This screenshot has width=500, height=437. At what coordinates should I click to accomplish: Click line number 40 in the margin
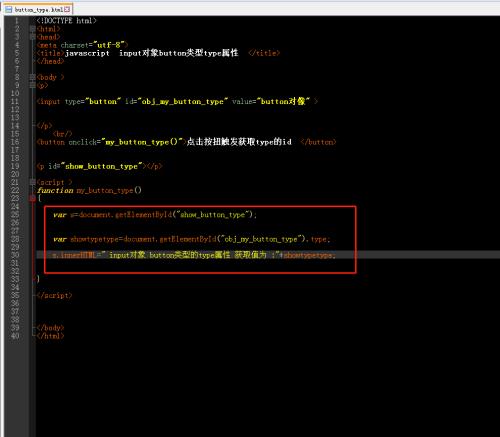15,336
